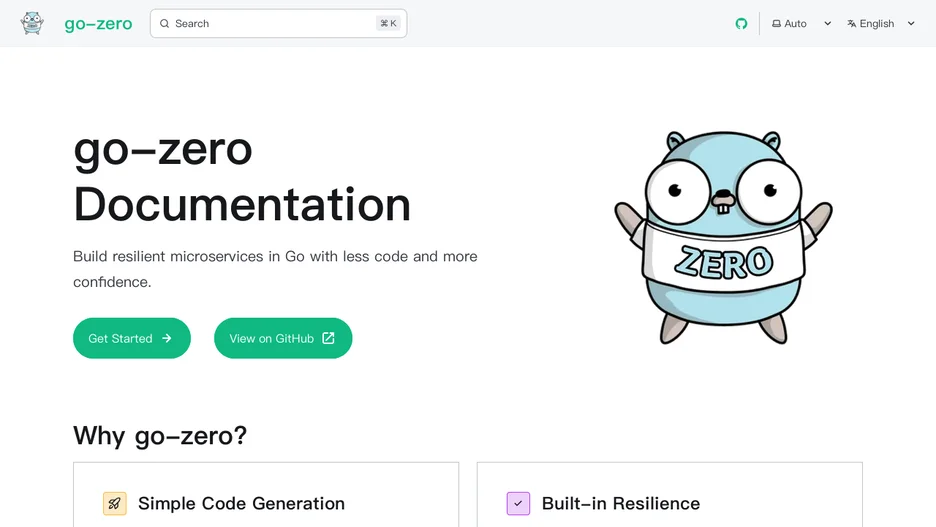Click the 'Build resilient microservices' tagline text
The height and width of the screenshot is (527, 936).
(x=275, y=269)
